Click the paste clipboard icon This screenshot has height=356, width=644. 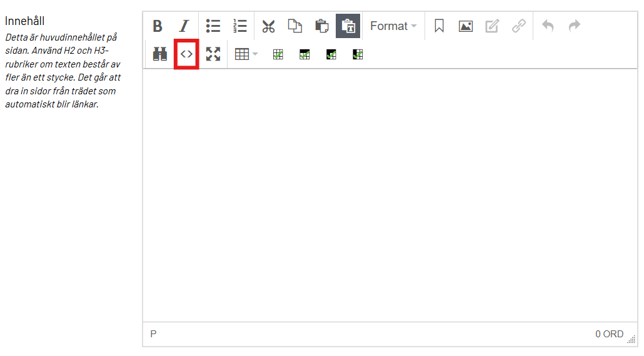pos(321,26)
